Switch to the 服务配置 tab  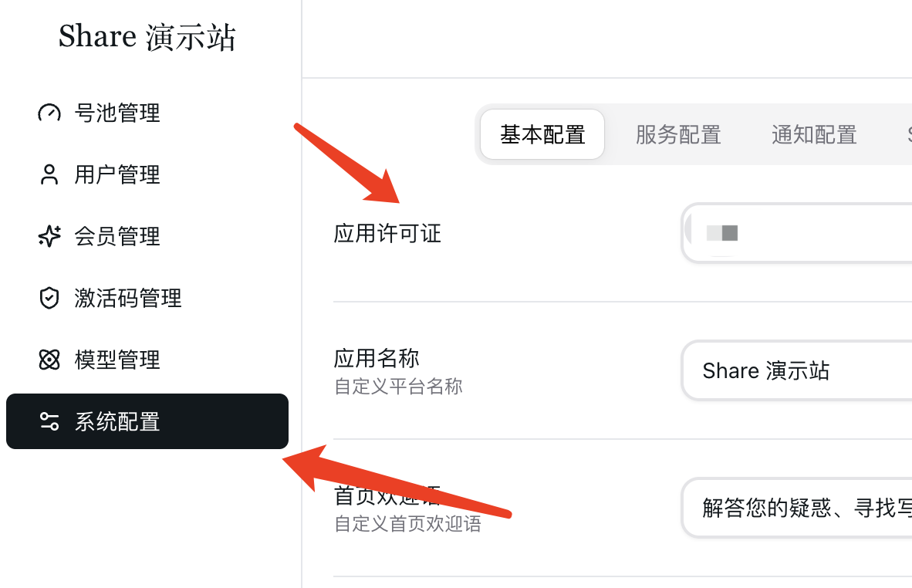[678, 134]
